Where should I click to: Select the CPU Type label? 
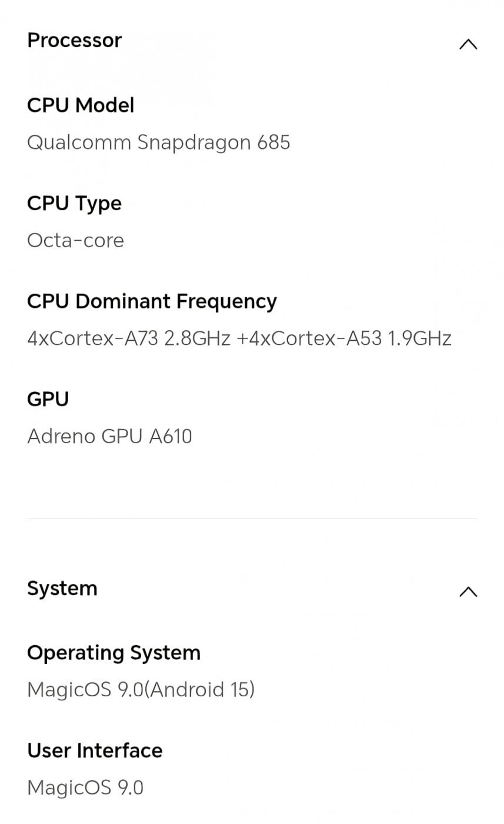[x=74, y=203]
